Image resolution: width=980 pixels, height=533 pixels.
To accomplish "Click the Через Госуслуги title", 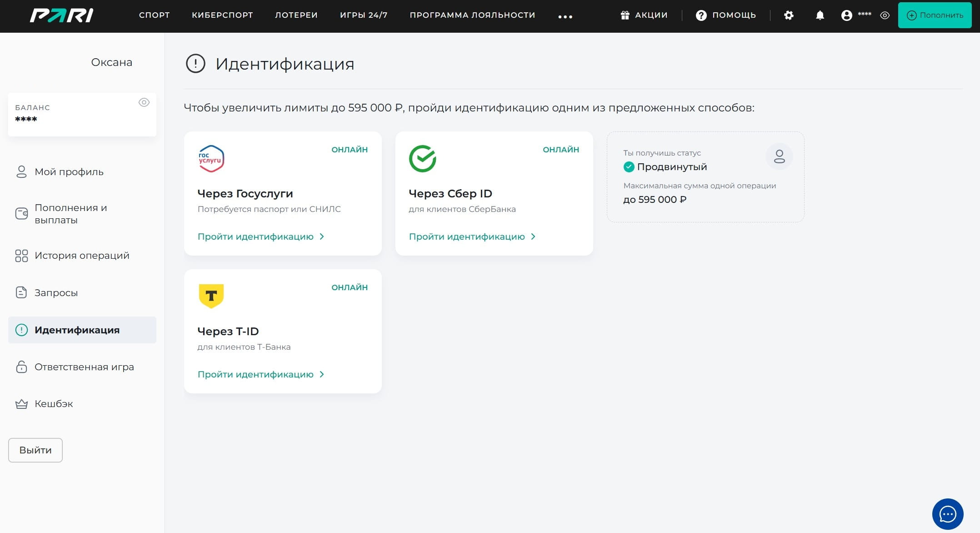I will pos(245,194).
